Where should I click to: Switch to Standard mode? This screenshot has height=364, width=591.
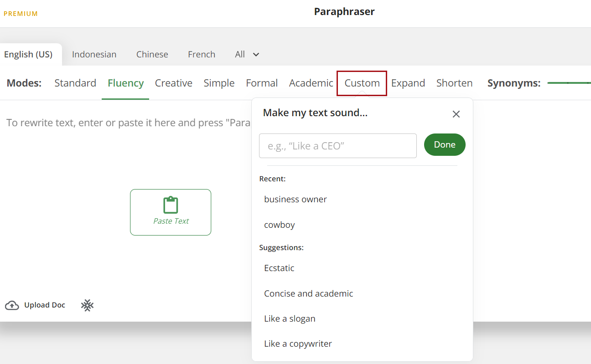(x=75, y=83)
